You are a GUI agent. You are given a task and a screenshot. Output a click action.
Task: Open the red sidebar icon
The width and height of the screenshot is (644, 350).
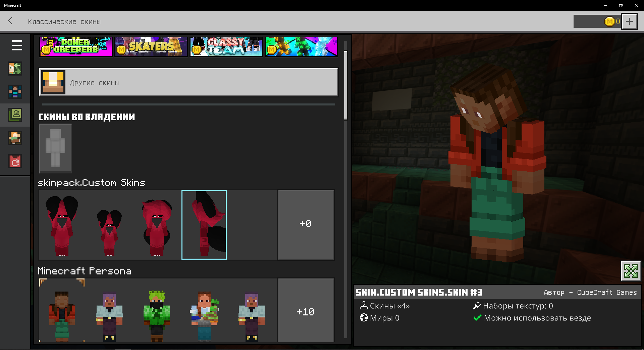(x=15, y=161)
